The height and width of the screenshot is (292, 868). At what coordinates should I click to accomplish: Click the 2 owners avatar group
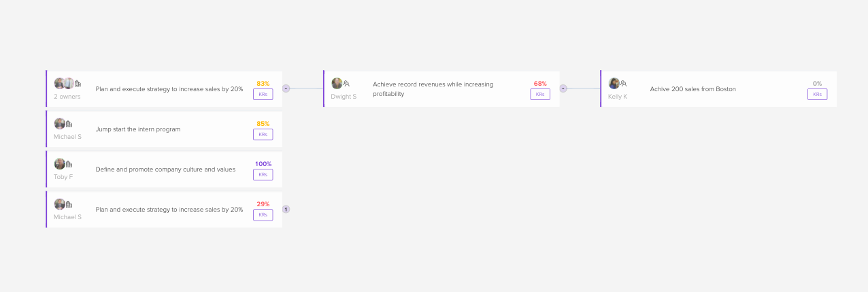point(64,84)
